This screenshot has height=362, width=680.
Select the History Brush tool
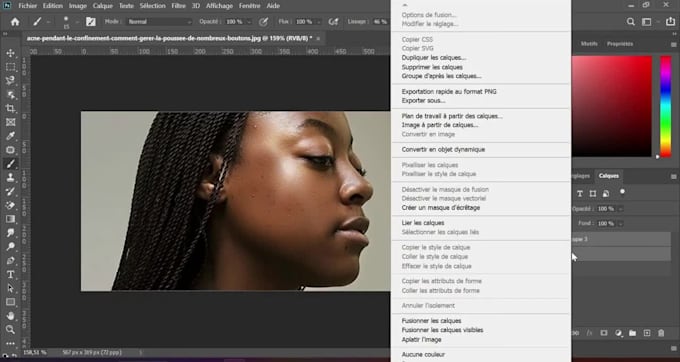coord(10,192)
